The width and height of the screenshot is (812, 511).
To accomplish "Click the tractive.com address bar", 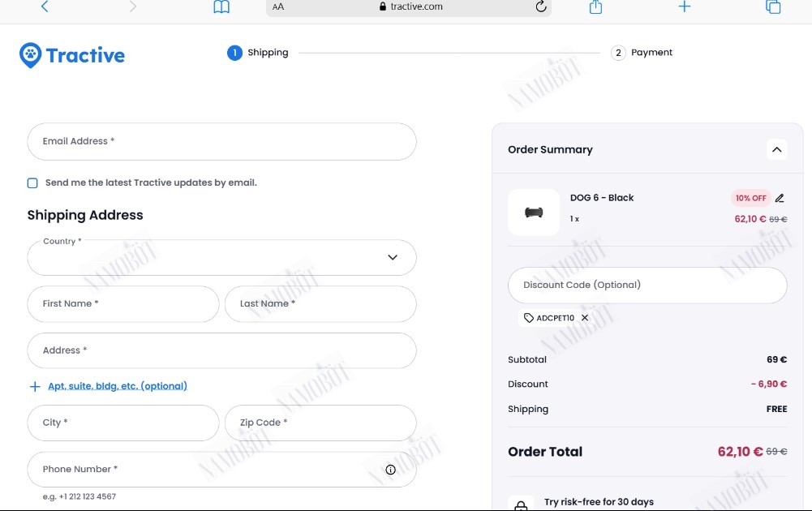I will coord(409,6).
